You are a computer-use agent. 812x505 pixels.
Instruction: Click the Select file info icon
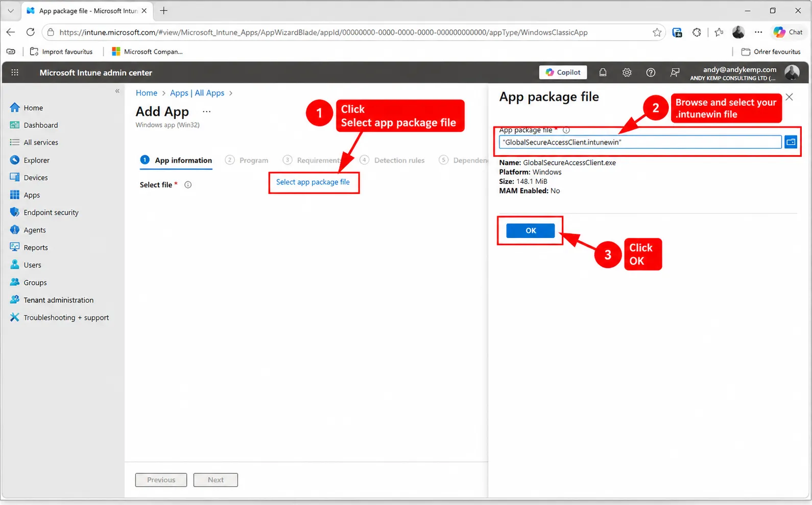[x=188, y=185]
